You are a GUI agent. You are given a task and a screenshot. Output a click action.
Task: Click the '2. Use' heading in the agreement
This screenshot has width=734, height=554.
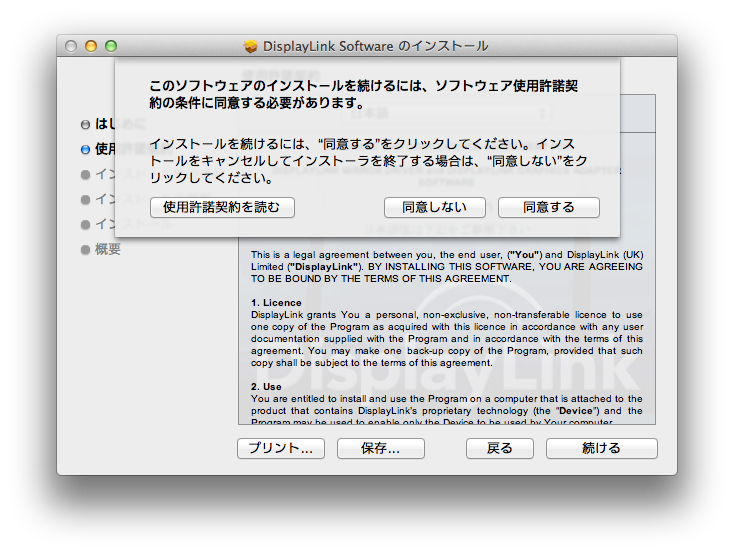click(266, 387)
